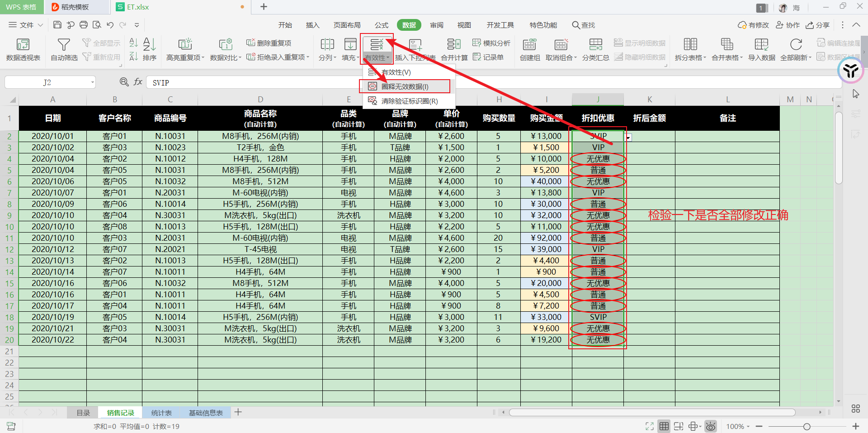Screen dimensions: 868x433
Task: Click 取消组合 ungroup
Action: click(x=561, y=50)
